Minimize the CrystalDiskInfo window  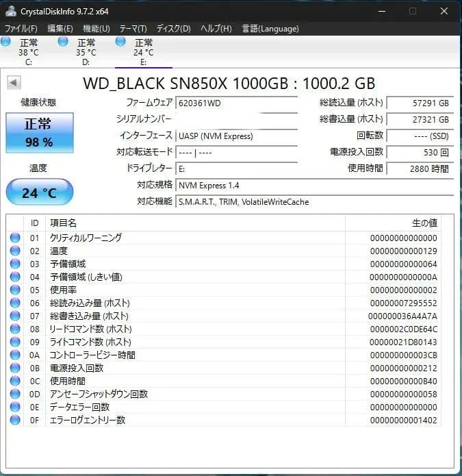tap(382, 12)
